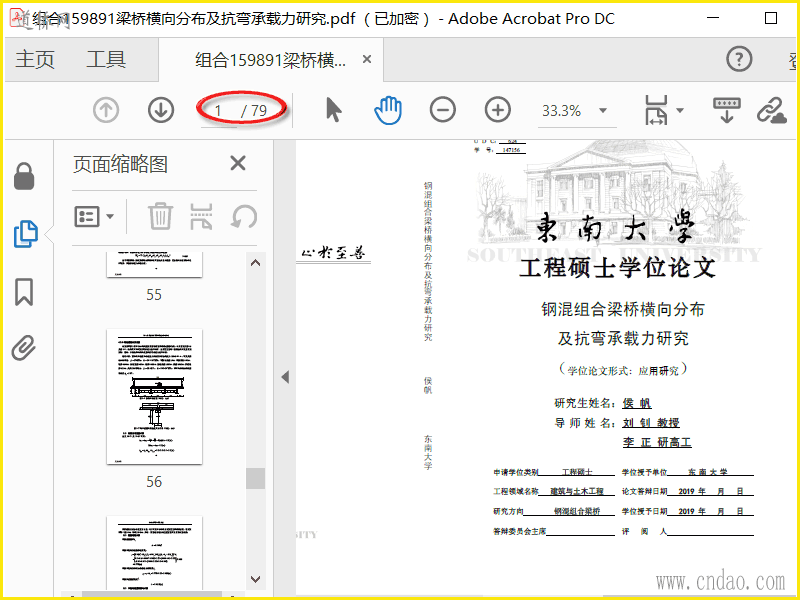This screenshot has height=600, width=800.
Task: Select page 57 thumbnail at bottom
Action: coord(155,553)
